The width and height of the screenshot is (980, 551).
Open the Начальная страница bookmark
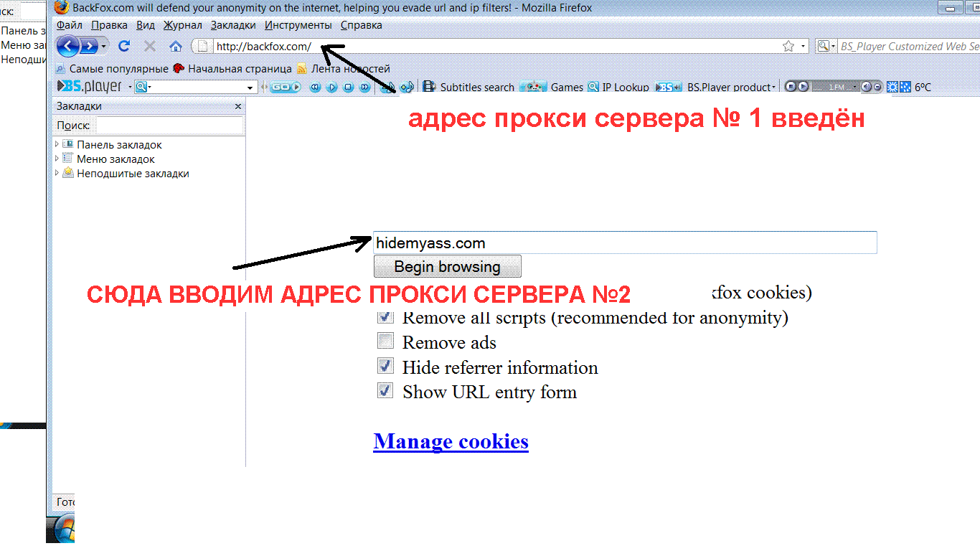(x=232, y=69)
